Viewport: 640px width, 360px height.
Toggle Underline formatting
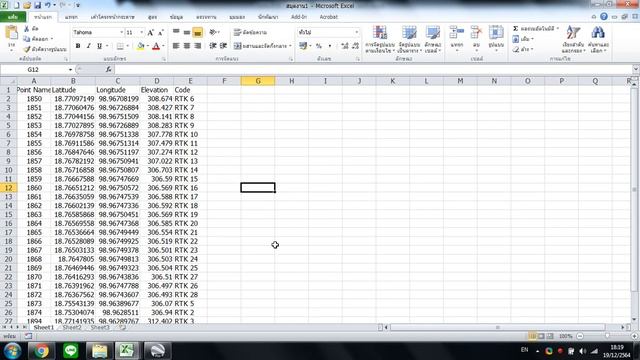point(99,46)
